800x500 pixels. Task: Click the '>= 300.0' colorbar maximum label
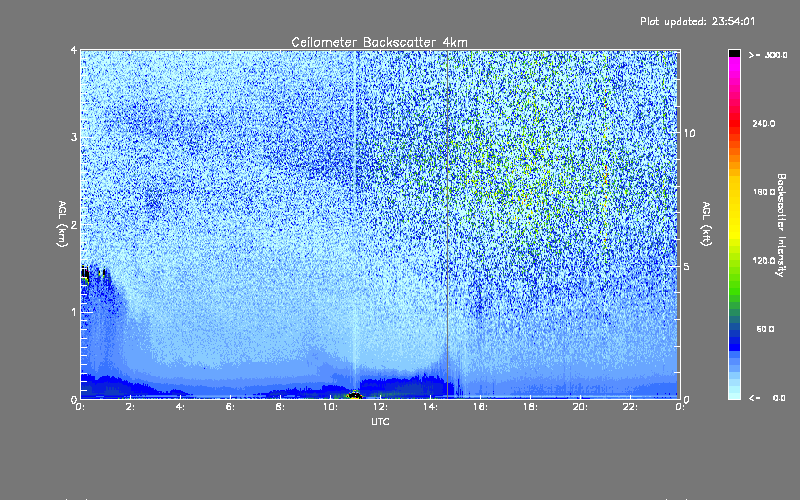(768, 55)
